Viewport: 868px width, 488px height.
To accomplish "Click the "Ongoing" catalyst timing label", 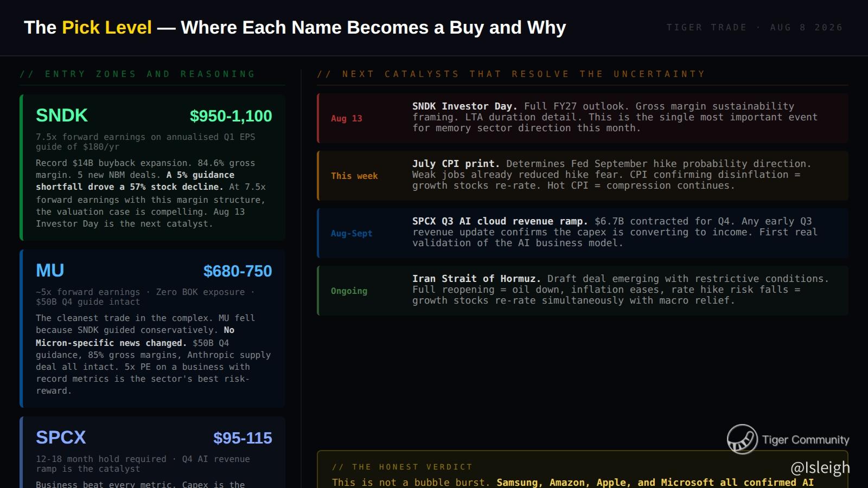I will pyautogui.click(x=349, y=291).
